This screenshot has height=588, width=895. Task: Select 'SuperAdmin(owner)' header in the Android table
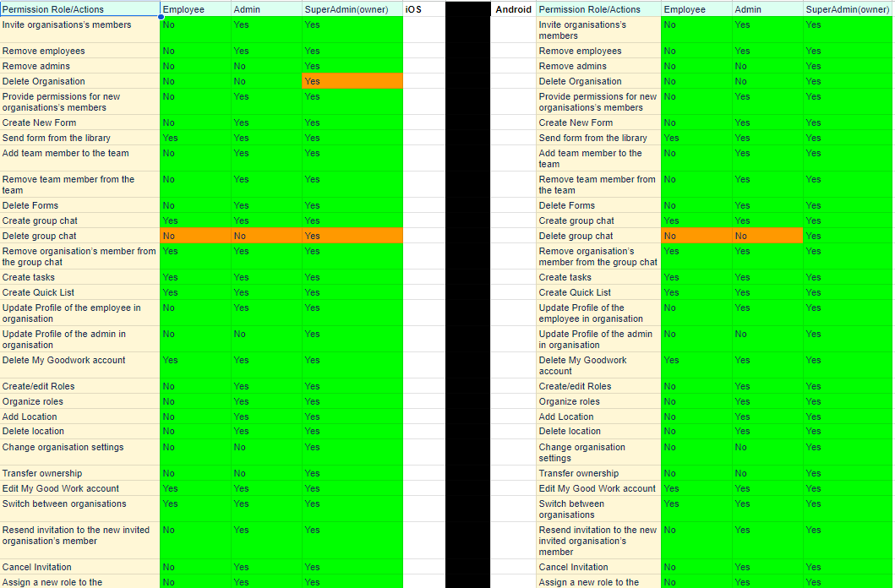[849, 9]
